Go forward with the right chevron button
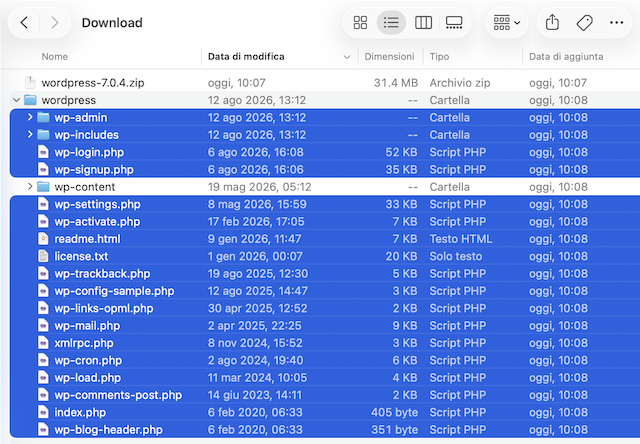 tap(55, 22)
